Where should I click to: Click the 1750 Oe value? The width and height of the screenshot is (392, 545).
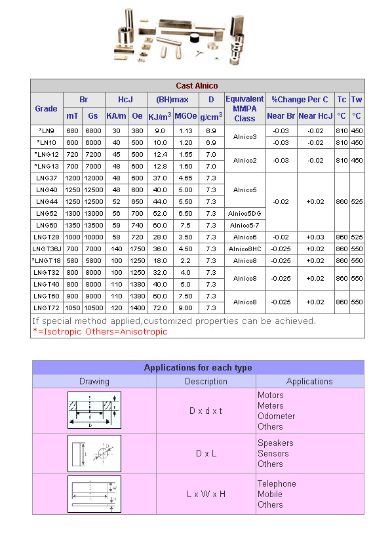coord(137,249)
